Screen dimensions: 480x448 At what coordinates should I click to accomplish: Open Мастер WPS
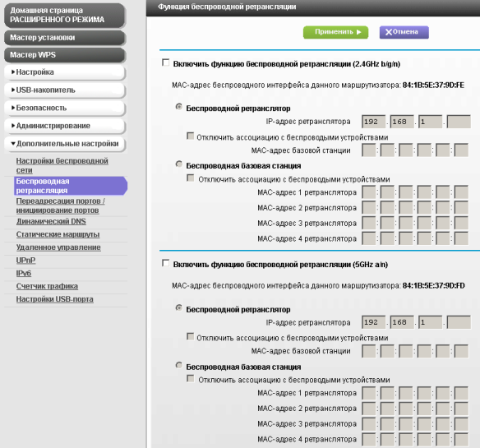point(65,55)
